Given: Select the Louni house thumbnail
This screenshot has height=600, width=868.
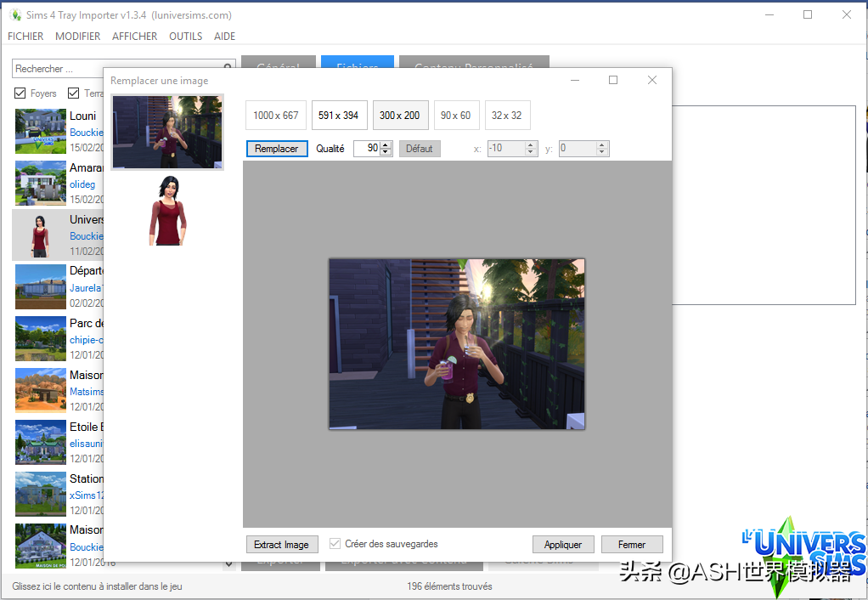Looking at the screenshot, I should [x=41, y=131].
